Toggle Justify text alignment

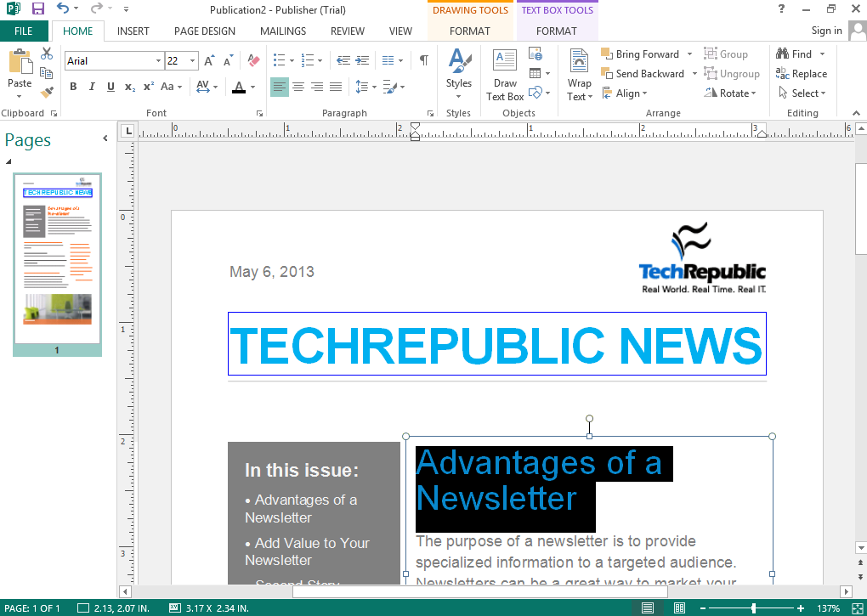tap(336, 87)
